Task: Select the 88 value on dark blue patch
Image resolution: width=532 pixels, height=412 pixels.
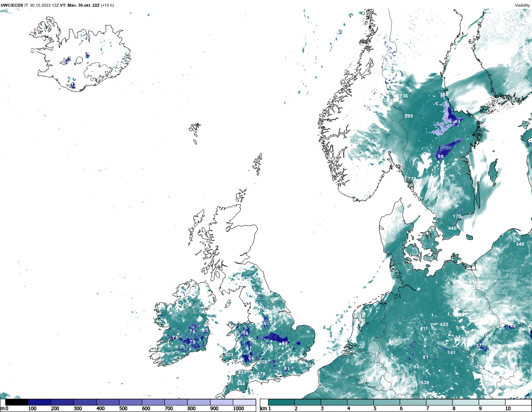Action: point(441,156)
